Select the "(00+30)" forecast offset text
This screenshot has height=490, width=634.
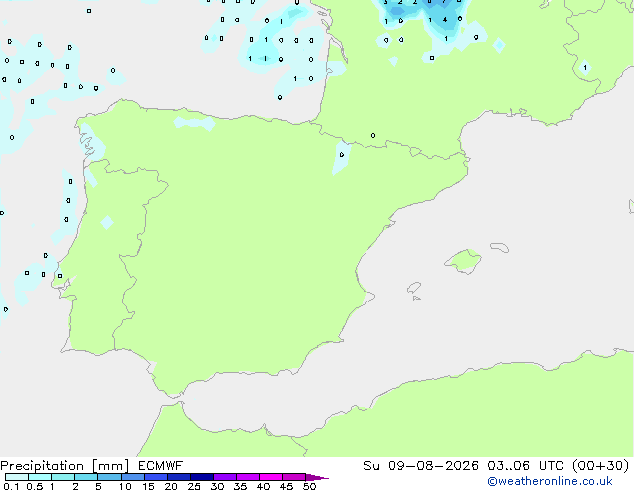tap(601, 466)
